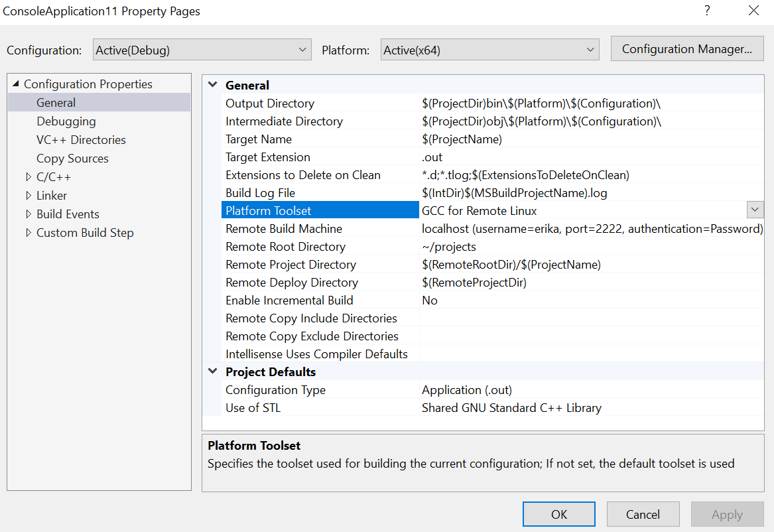Image resolution: width=774 pixels, height=532 pixels.
Task: Collapse the Project Defaults section chevron
Action: point(213,371)
